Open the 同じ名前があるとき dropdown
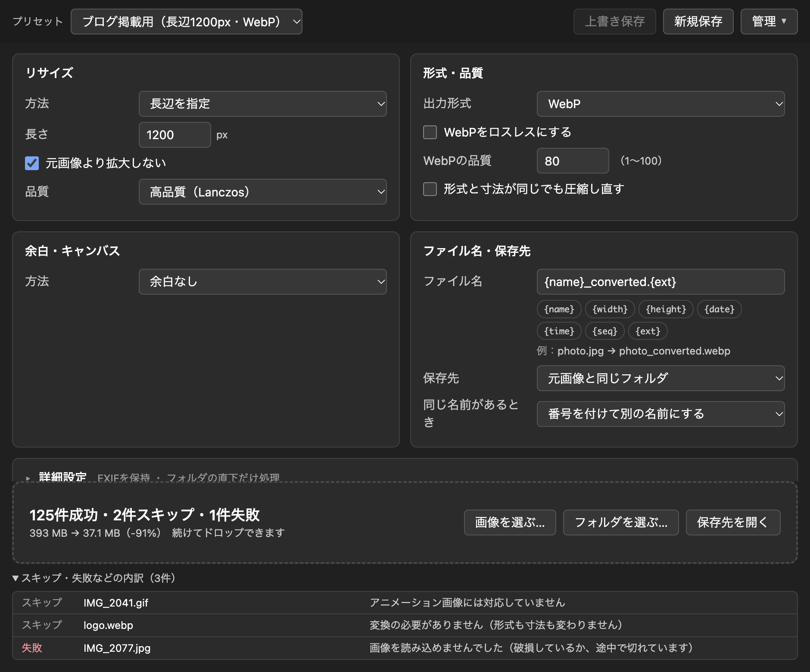 pyautogui.click(x=660, y=414)
